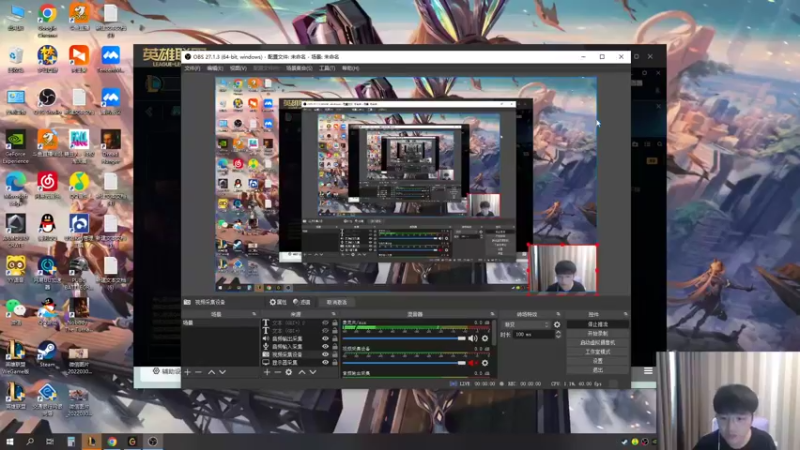Toggle visibility of first text source

[325, 323]
